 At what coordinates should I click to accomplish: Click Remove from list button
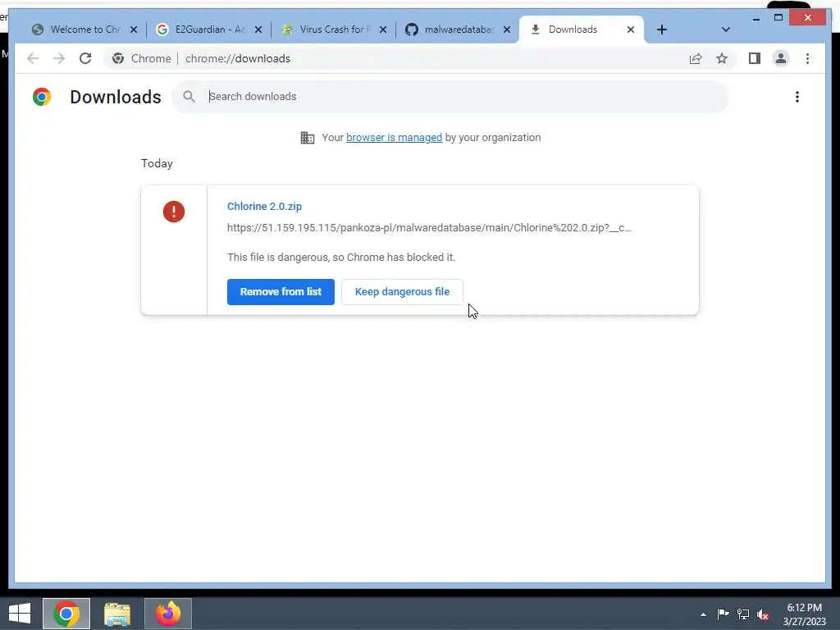[281, 292]
